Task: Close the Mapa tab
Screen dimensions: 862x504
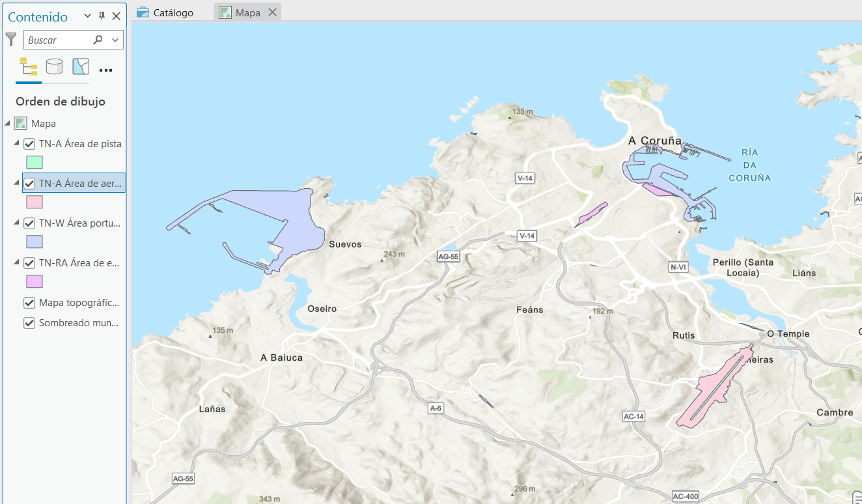Action: point(272,12)
